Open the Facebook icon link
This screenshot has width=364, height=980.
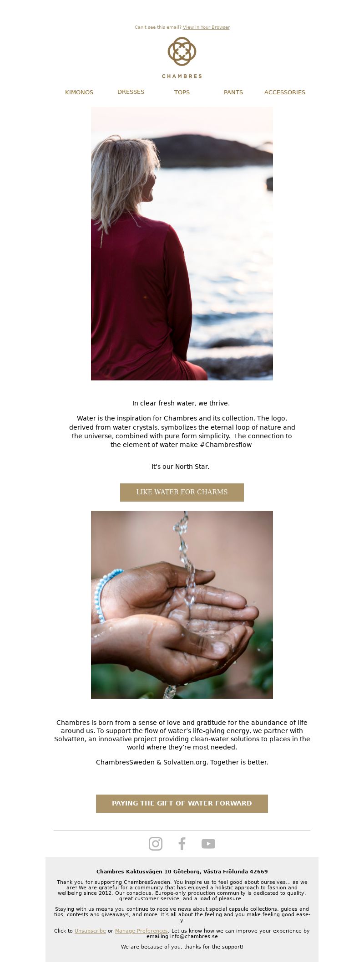[x=182, y=844]
